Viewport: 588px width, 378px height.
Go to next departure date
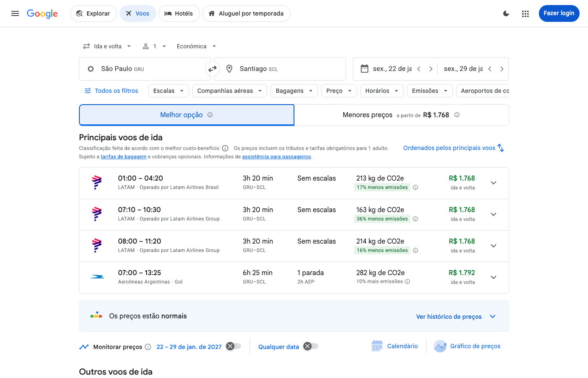pos(430,69)
